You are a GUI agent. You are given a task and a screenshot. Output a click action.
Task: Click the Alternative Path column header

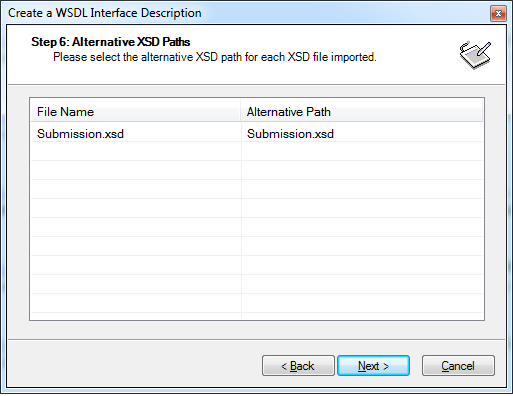pyautogui.click(x=362, y=112)
